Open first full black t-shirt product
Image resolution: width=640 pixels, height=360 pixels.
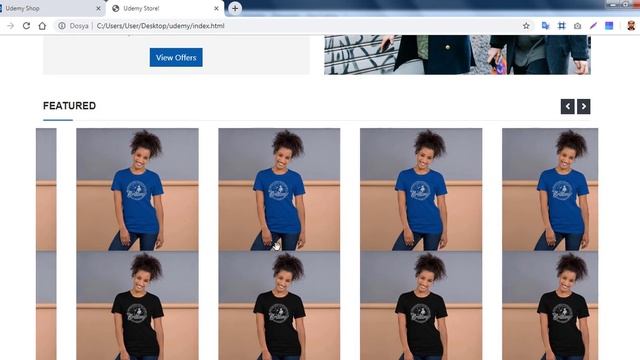[138, 305]
